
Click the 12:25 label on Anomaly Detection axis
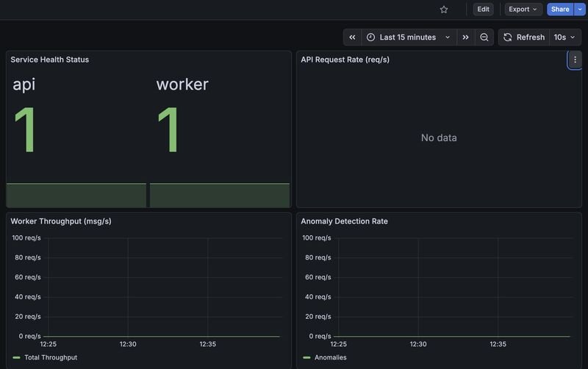(x=339, y=344)
